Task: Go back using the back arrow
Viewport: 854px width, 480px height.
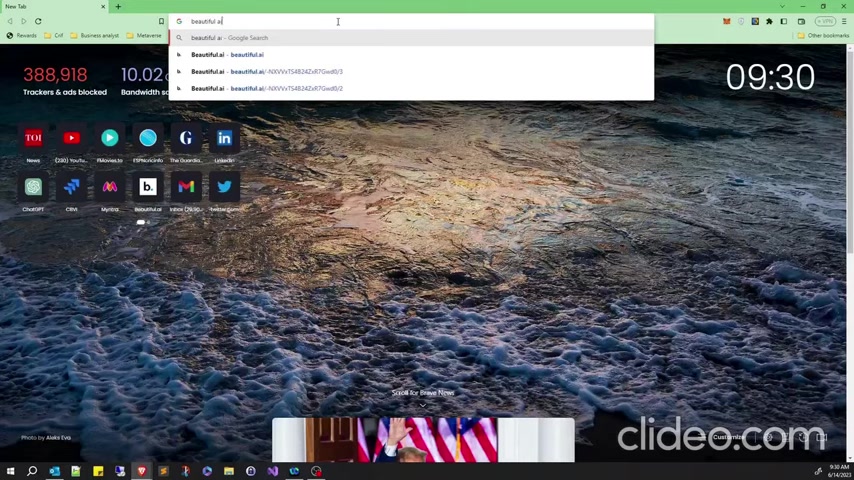Action: tap(10, 21)
